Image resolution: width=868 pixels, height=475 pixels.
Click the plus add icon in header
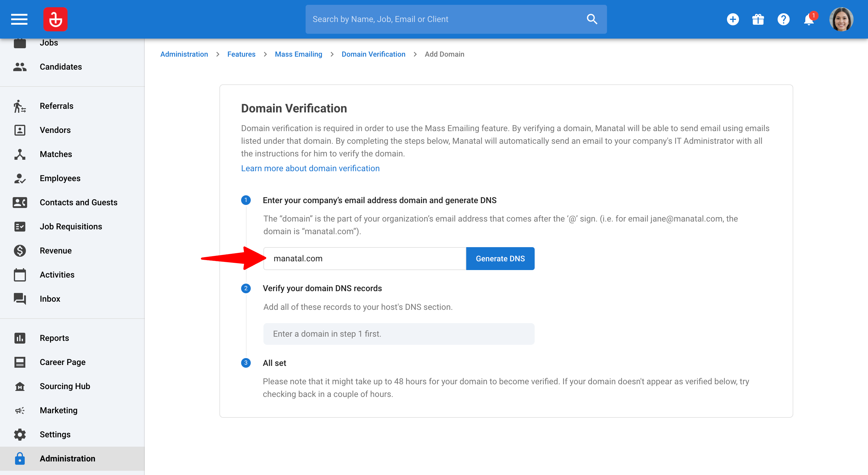(x=733, y=19)
